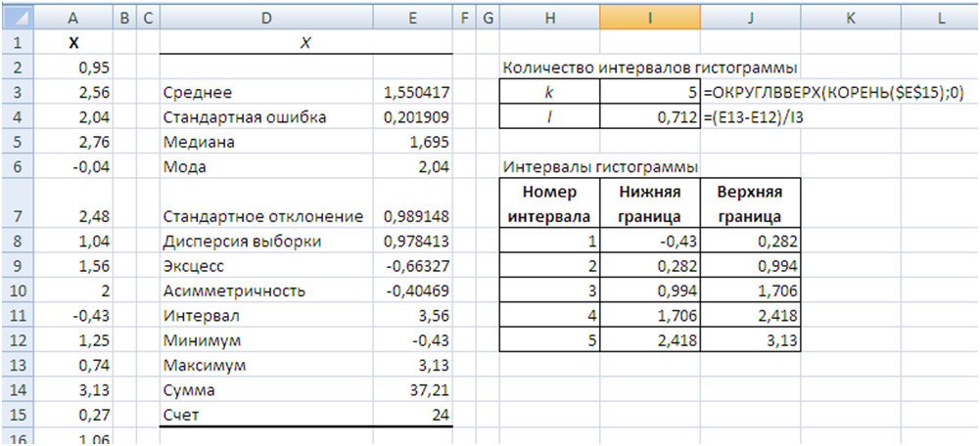Click column A value 2,76

click(73, 143)
